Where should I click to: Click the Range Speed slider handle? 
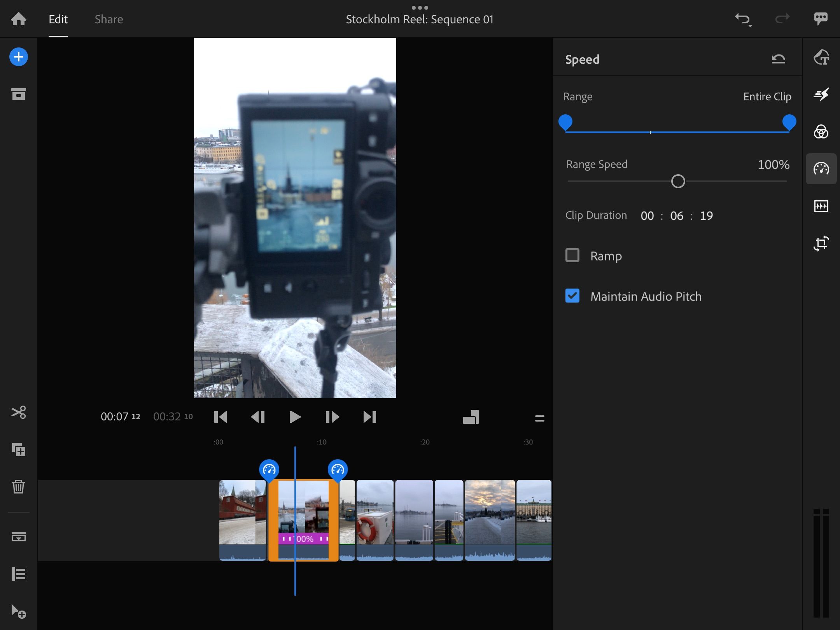(x=678, y=181)
